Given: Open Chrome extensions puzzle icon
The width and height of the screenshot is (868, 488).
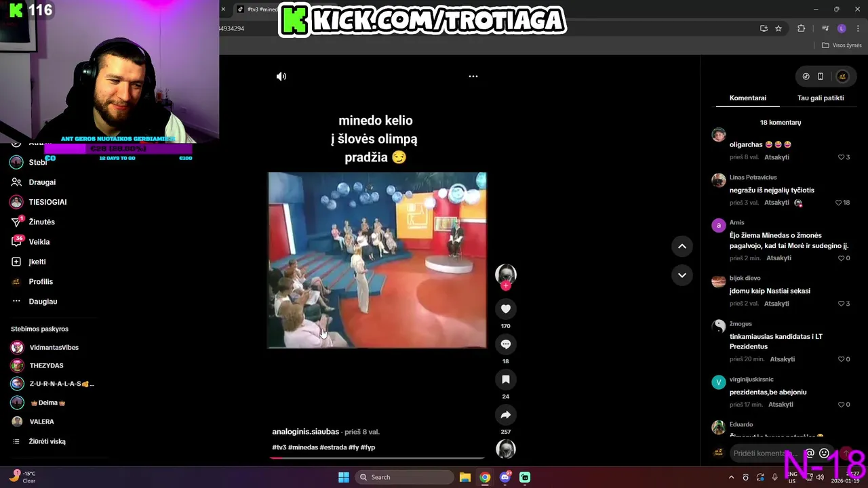Looking at the screenshot, I should (x=802, y=28).
